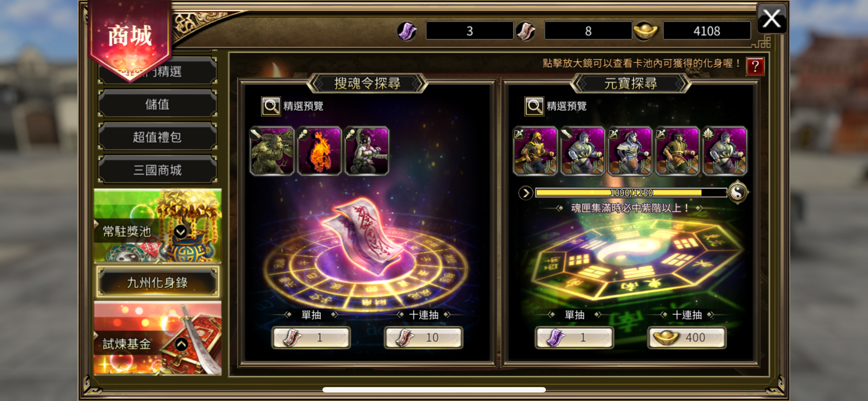Viewport: 868px width, 401px height.
Task: Select the green ogre avatar thumbnail
Action: click(x=272, y=151)
